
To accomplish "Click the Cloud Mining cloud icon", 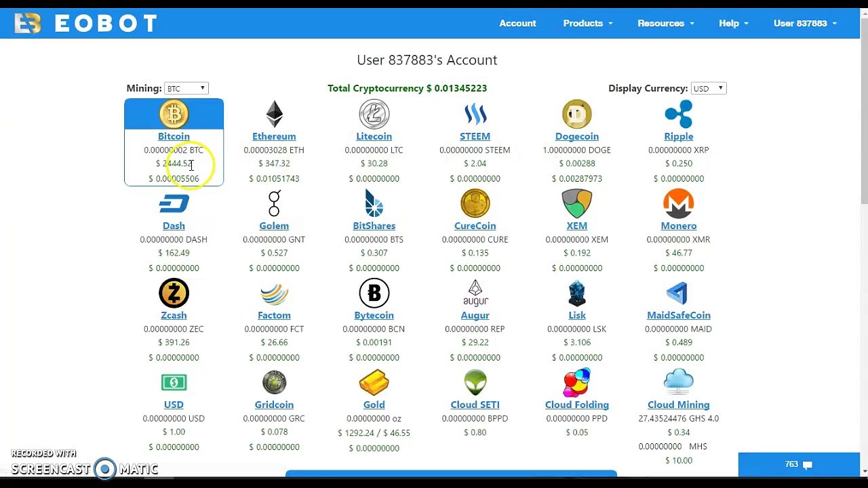I will click(x=678, y=382).
